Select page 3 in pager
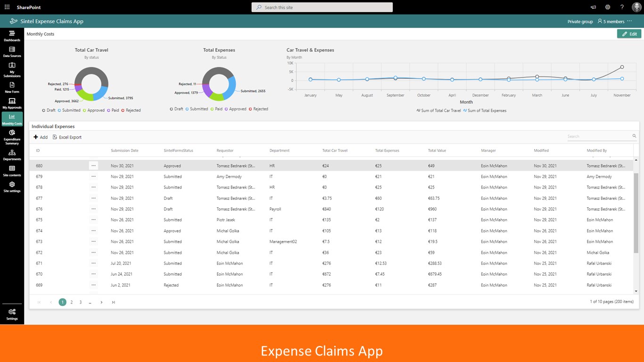Viewport: 644px width, 362px height. [81, 302]
